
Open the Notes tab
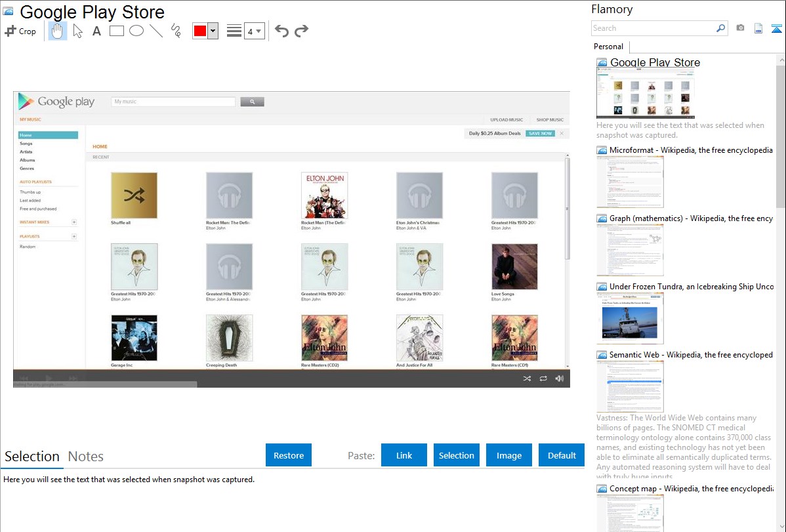[86, 457]
